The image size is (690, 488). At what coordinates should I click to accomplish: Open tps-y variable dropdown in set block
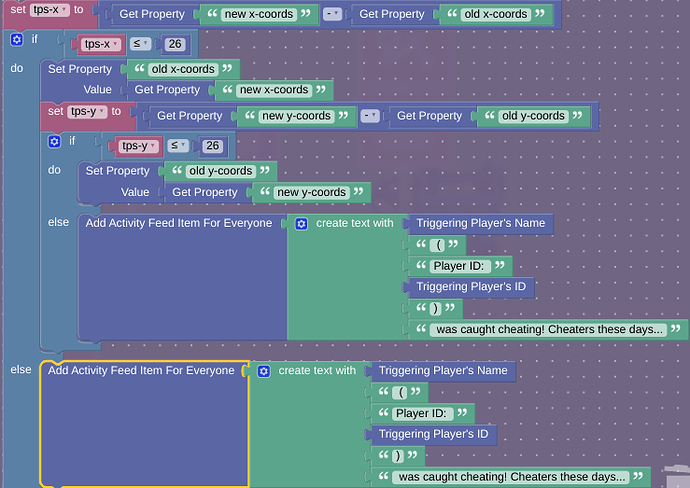(x=88, y=112)
